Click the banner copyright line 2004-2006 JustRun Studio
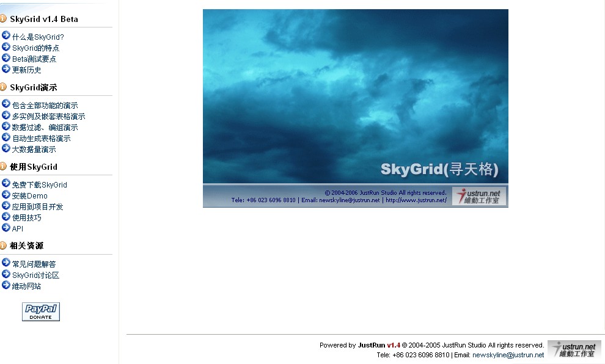This screenshot has width=605, height=364. coord(386,193)
